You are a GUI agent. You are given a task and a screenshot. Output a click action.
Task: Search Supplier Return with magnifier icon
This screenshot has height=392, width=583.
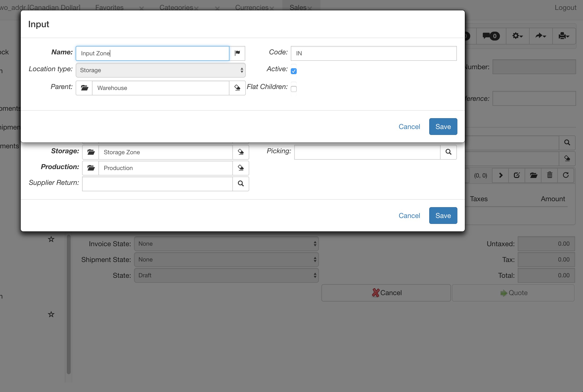241,184
